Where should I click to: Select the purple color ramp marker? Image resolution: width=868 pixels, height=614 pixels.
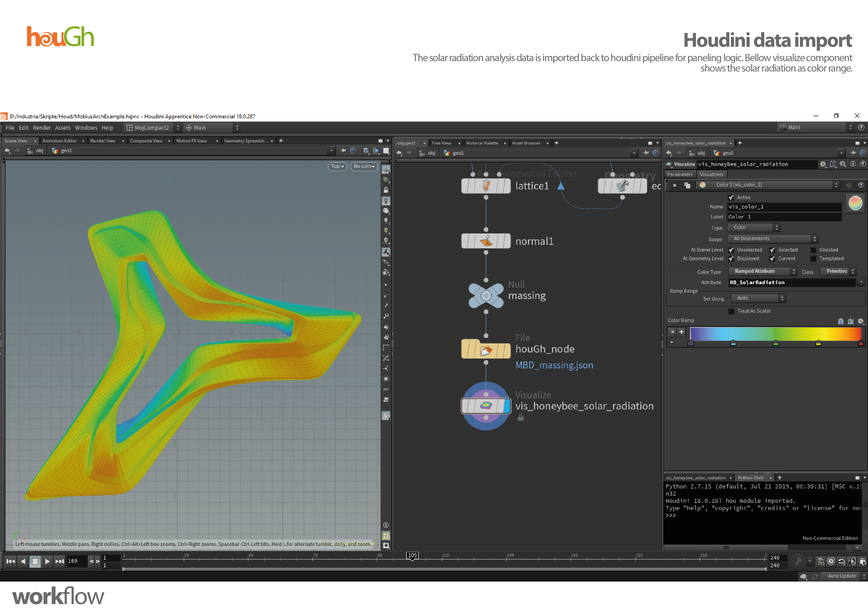click(691, 343)
